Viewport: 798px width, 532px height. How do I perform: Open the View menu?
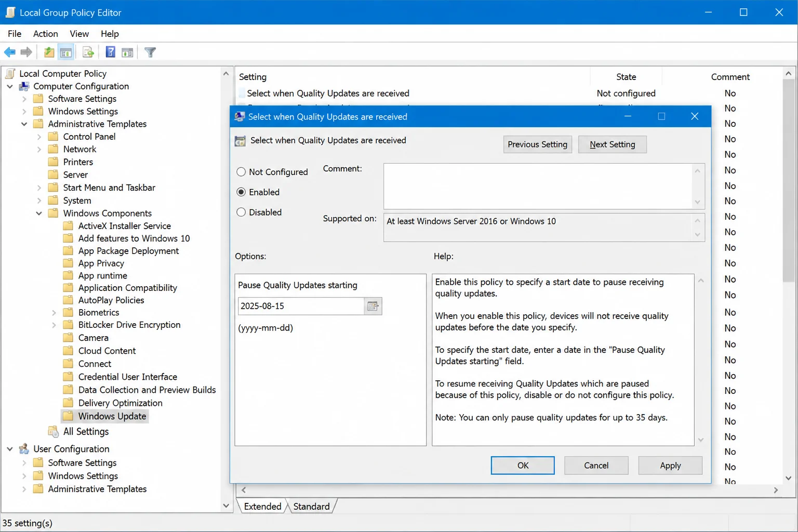click(x=79, y=34)
